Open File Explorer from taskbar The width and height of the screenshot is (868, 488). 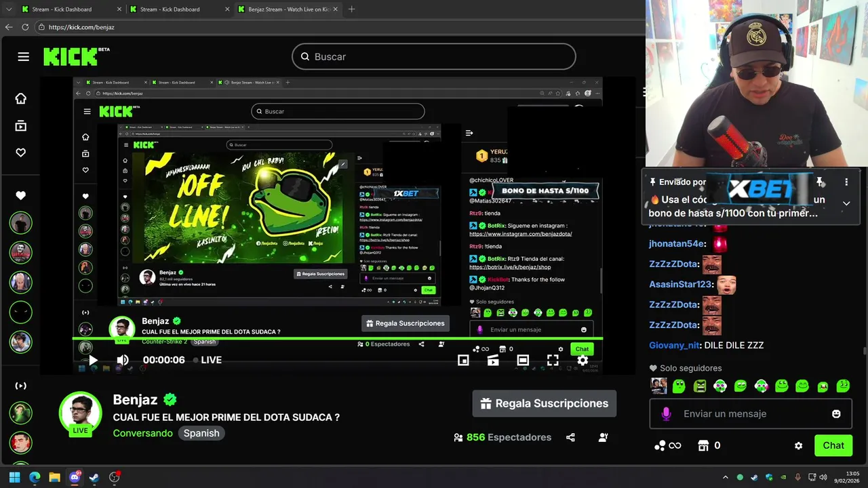(54, 477)
